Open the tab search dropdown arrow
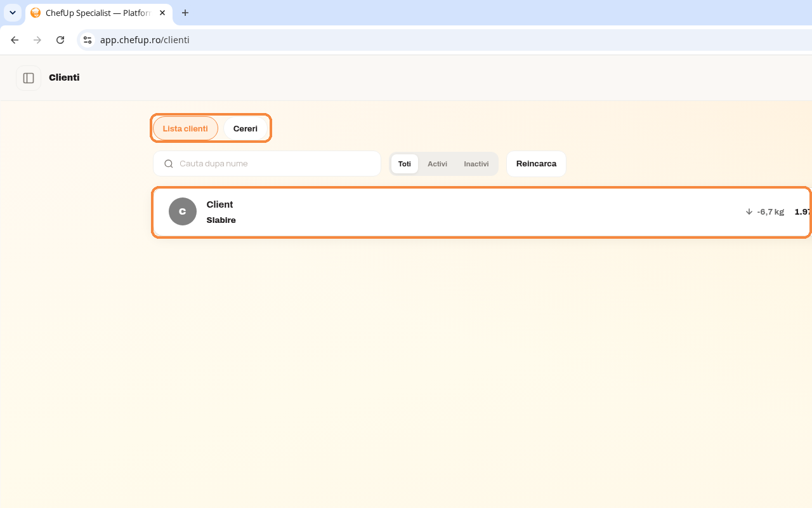Viewport: 812px width, 508px height. point(13,13)
